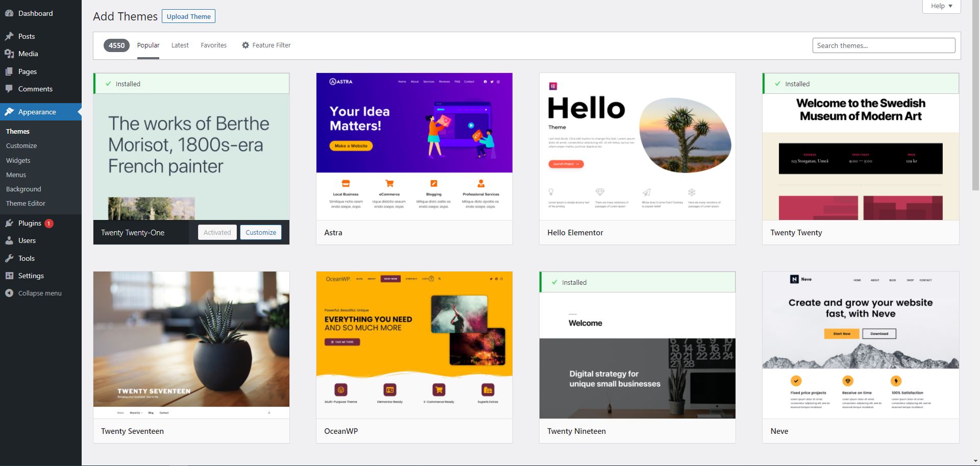
Task: Switch to the Popular tab
Action: point(148,45)
